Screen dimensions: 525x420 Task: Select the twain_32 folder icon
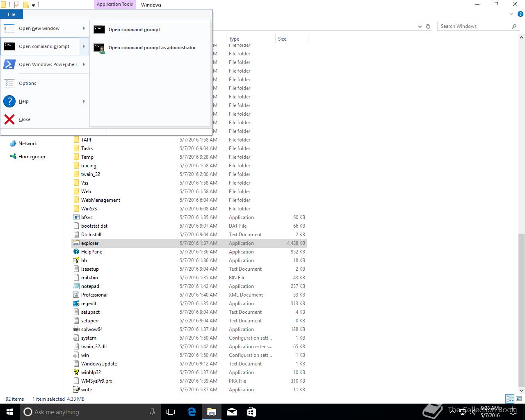[76, 174]
